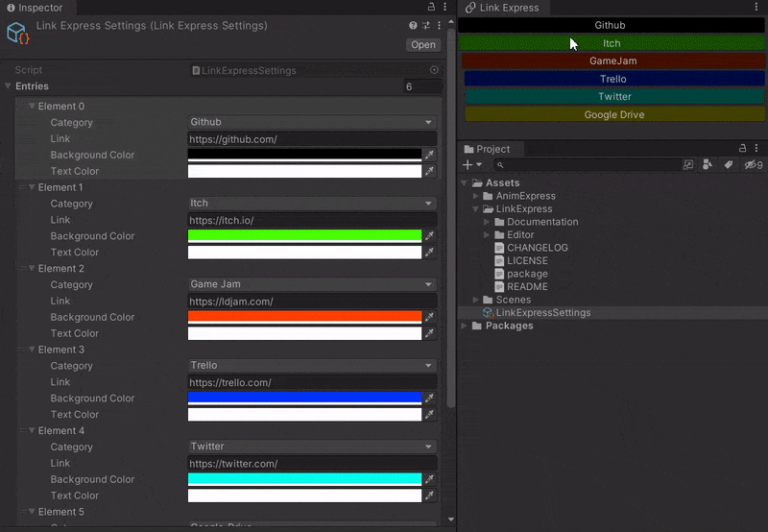Image resolution: width=768 pixels, height=532 pixels.
Task: Collapse the Entries list foldout
Action: [x=8, y=85]
